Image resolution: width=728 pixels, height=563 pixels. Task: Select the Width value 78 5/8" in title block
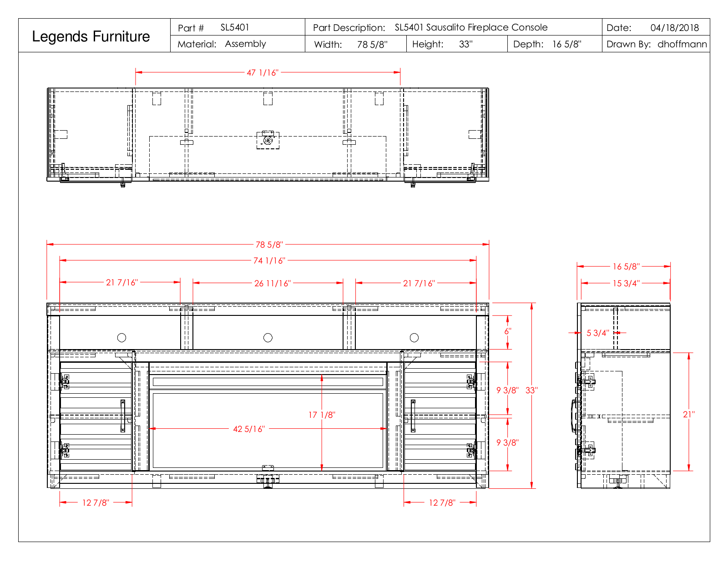coord(372,44)
